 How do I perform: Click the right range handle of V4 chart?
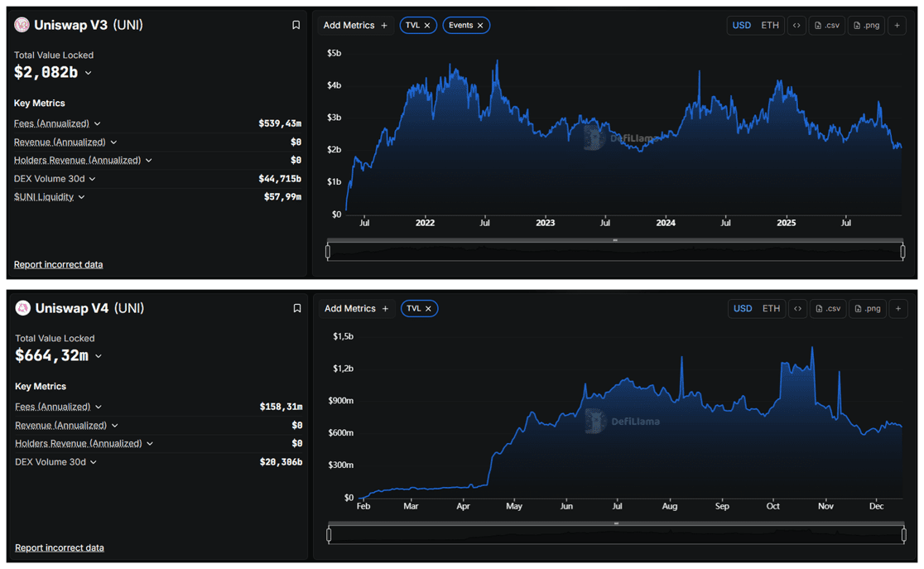pos(904,535)
